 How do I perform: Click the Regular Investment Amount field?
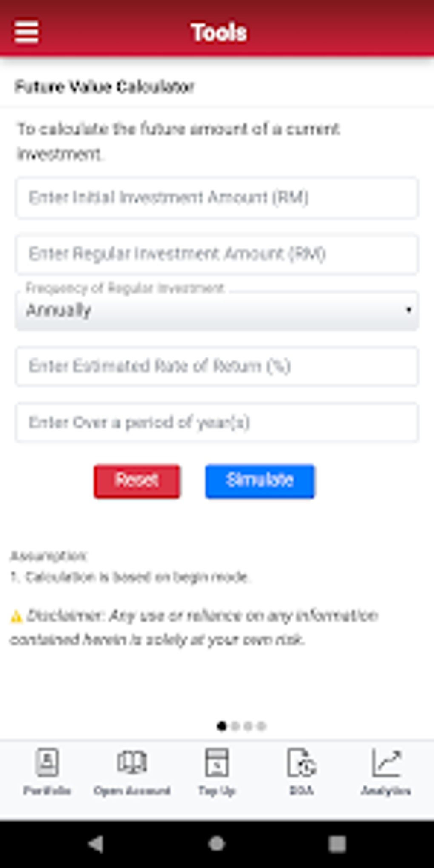217,254
